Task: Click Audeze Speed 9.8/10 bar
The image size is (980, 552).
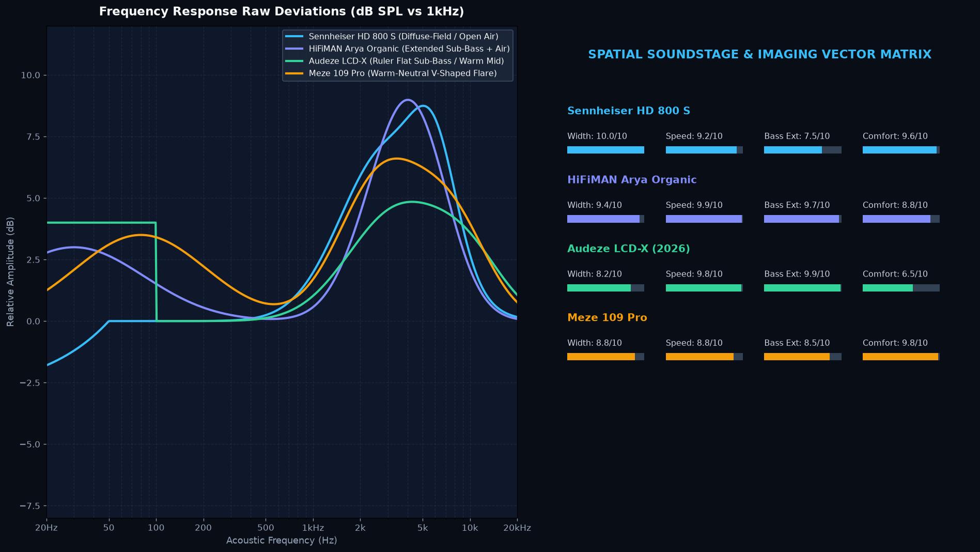Action: [704, 288]
